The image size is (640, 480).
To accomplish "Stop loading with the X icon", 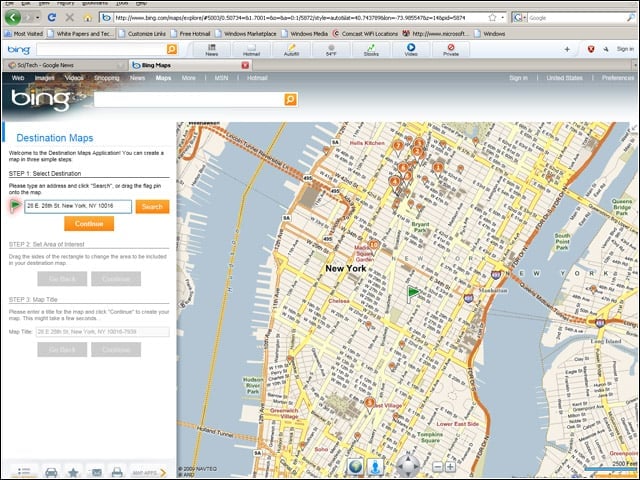I will [69, 18].
